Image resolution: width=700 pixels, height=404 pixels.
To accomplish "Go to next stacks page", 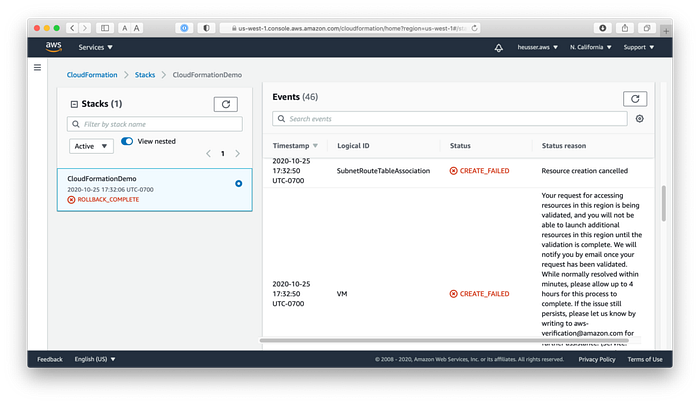I will click(x=238, y=154).
